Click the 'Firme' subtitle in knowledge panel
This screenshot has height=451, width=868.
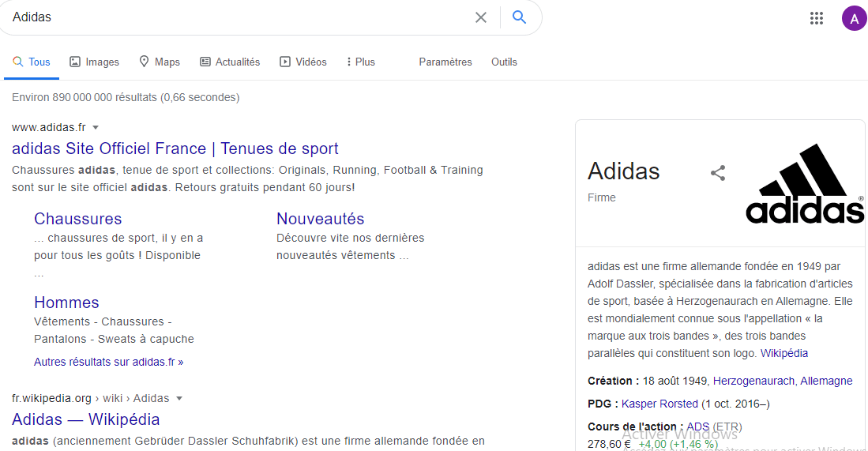coord(602,197)
